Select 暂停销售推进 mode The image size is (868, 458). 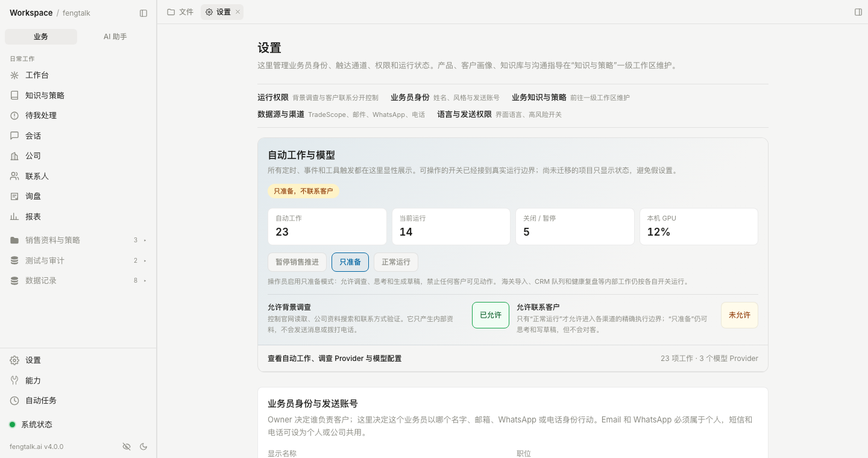[x=297, y=262]
